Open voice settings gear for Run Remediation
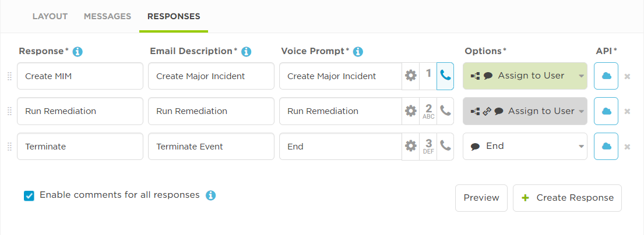Image resolution: width=644 pixels, height=235 pixels. pos(411,111)
